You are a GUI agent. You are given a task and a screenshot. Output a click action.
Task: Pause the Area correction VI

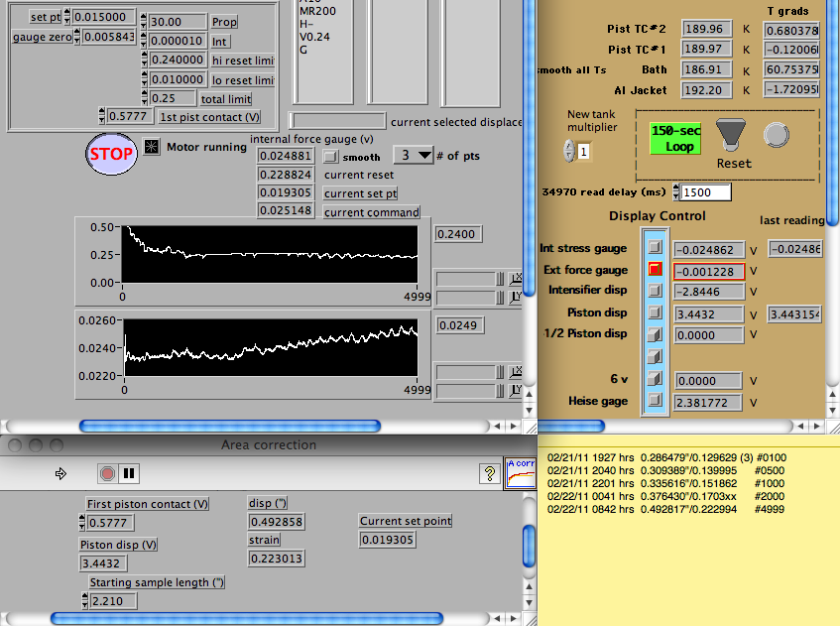[x=130, y=474]
